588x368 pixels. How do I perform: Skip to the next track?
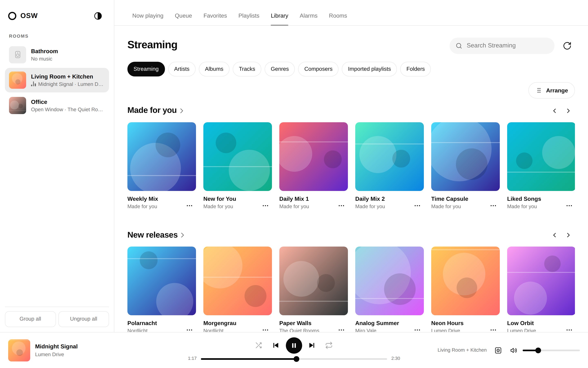tap(312, 345)
